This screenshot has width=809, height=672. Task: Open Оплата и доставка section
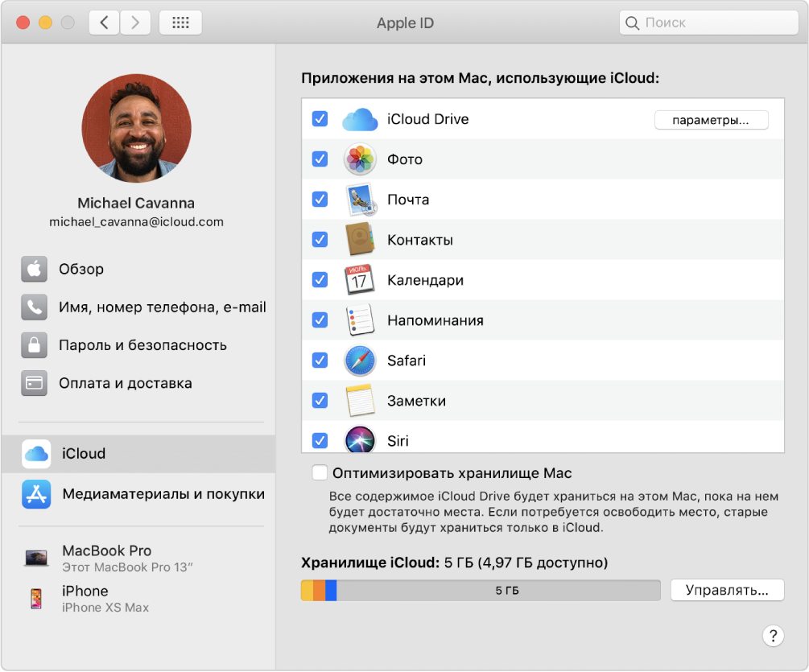click(138, 383)
